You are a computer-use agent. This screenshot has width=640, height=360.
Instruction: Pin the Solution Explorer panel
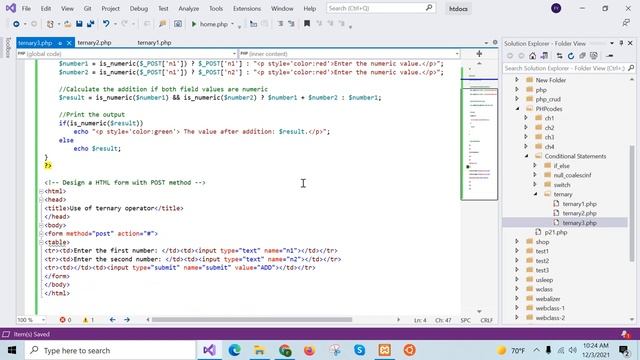tap(621, 43)
